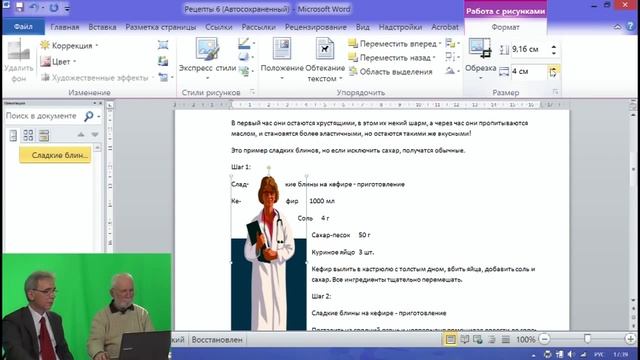Click the zoom out minus button
640x360 pixels.
point(544,339)
